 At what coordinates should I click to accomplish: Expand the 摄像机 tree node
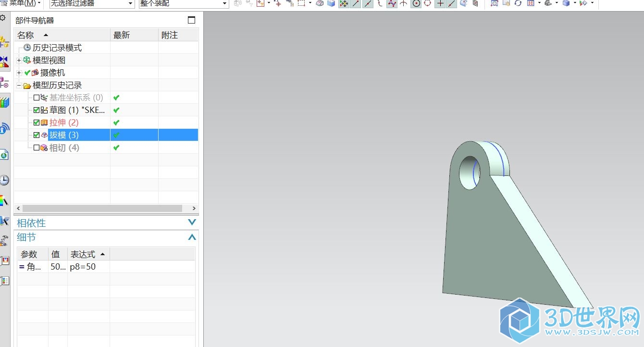pyautogui.click(x=19, y=73)
